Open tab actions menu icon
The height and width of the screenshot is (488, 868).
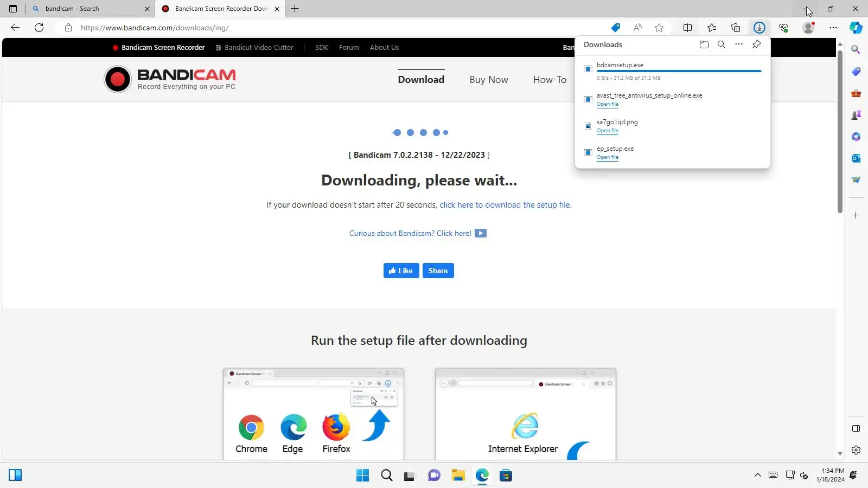(x=13, y=9)
